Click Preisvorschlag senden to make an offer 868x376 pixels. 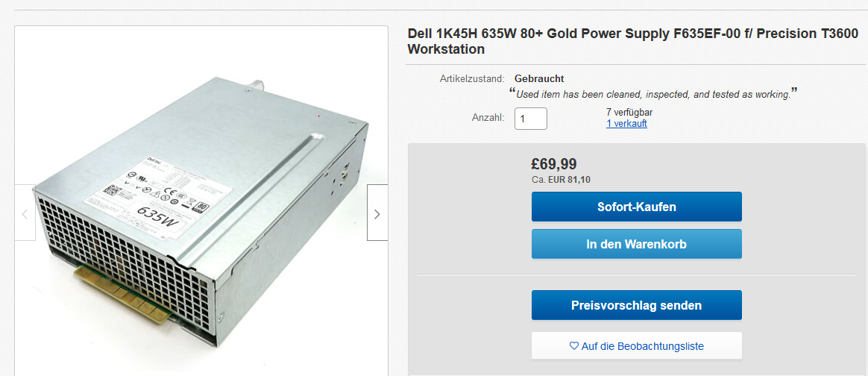(637, 305)
